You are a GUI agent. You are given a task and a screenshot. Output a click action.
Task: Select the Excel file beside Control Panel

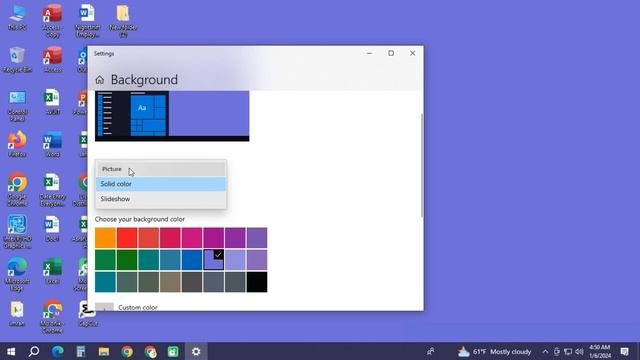click(53, 102)
